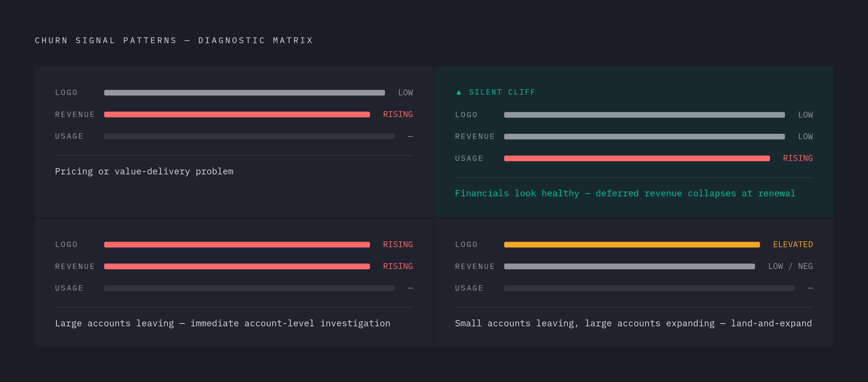
Task: Click the red LOGO bar in Large accounts card
Action: pos(237,245)
